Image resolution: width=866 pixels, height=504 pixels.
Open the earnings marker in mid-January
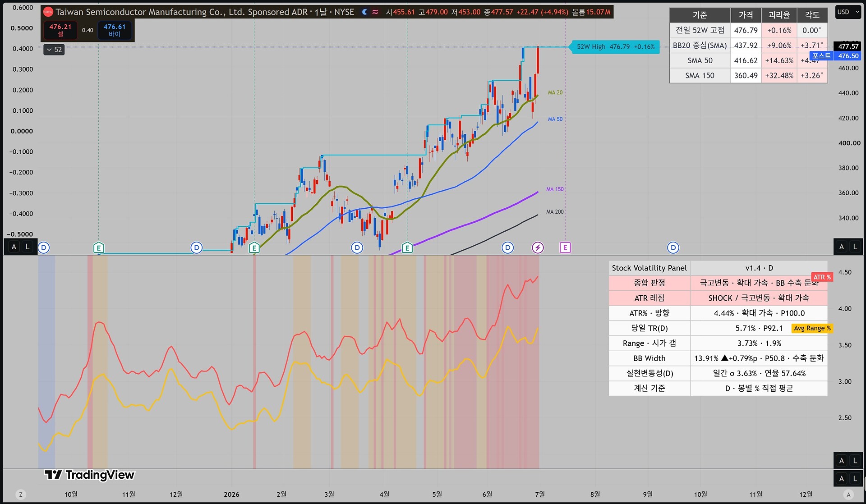pyautogui.click(x=254, y=247)
